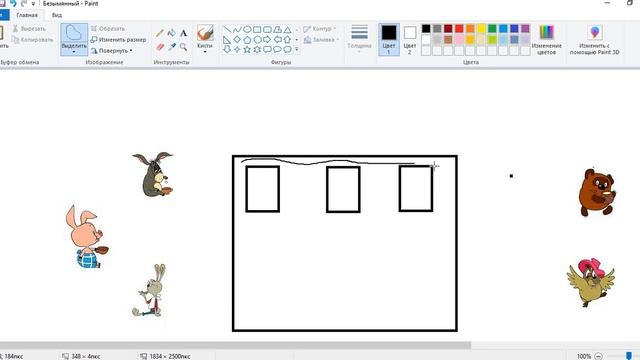Click the Winnie-the-Pooh bear image on canvas
Image resolution: width=640 pixels, height=360 pixels.
pyautogui.click(x=597, y=192)
